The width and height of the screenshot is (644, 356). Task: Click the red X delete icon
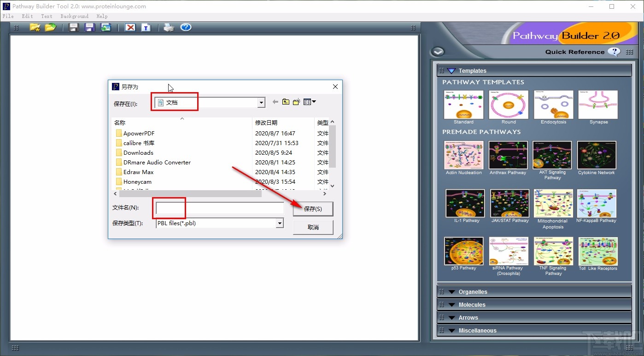[x=130, y=28]
